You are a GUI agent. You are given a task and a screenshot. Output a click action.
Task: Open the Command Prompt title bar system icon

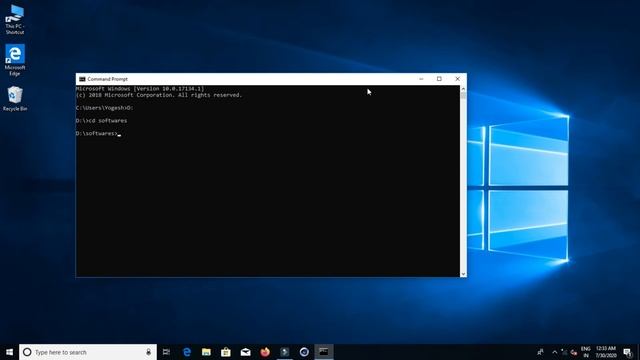[x=82, y=79]
